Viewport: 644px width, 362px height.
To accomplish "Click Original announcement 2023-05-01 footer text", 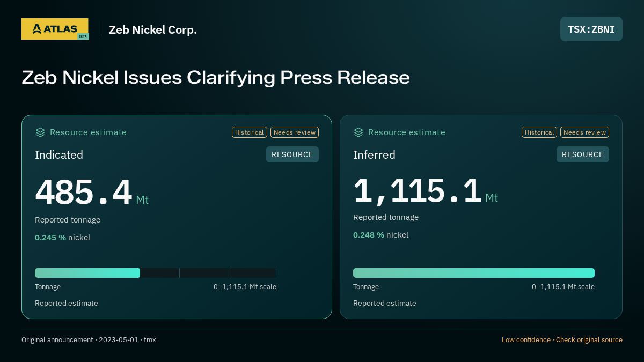I will (89, 340).
